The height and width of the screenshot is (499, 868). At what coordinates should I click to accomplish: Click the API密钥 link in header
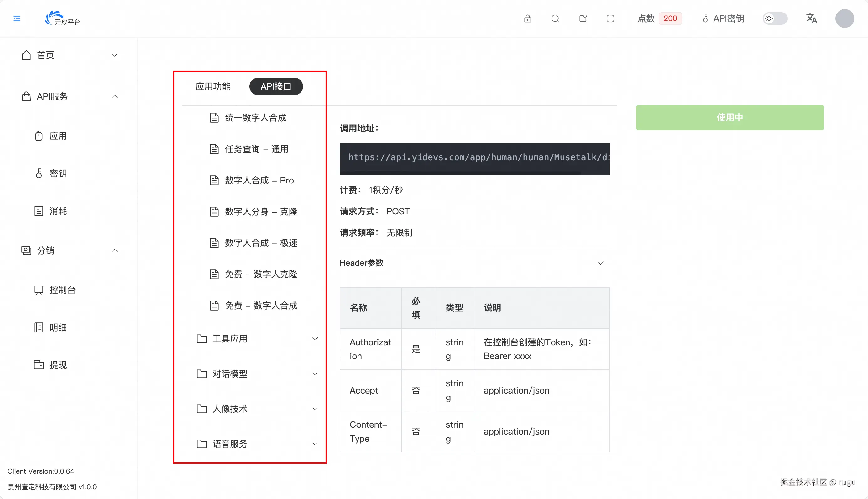tap(723, 18)
